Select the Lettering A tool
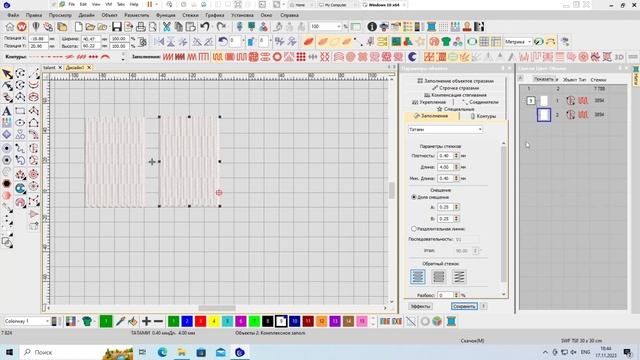This screenshot has width=640, height=360. (x=7, y=111)
